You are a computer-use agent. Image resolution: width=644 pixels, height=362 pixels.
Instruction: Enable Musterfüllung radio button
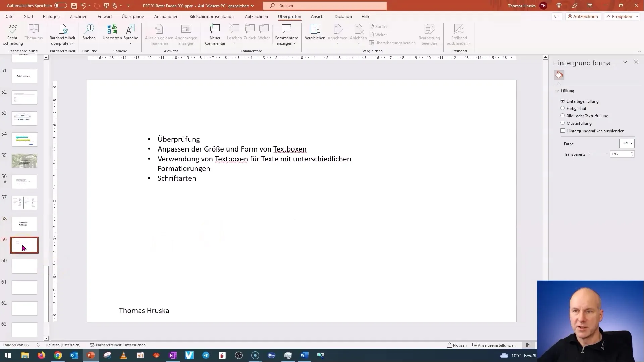[562, 123]
